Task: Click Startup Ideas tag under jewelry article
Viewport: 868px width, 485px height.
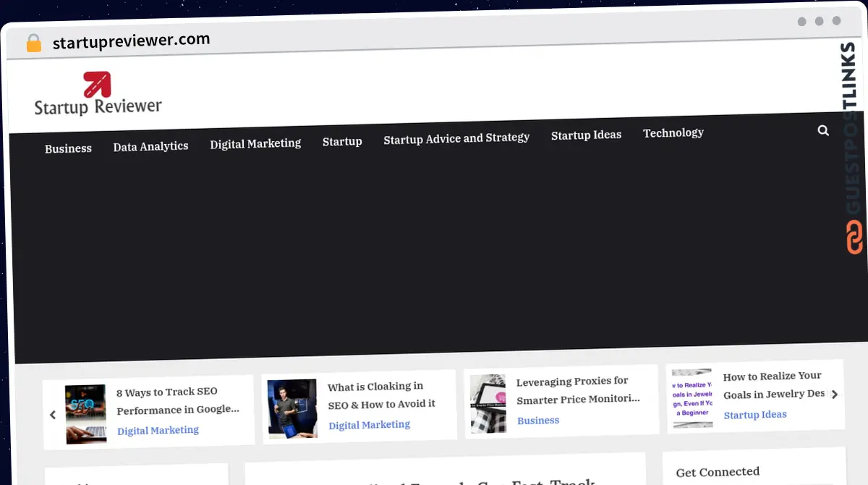Action: (754, 415)
